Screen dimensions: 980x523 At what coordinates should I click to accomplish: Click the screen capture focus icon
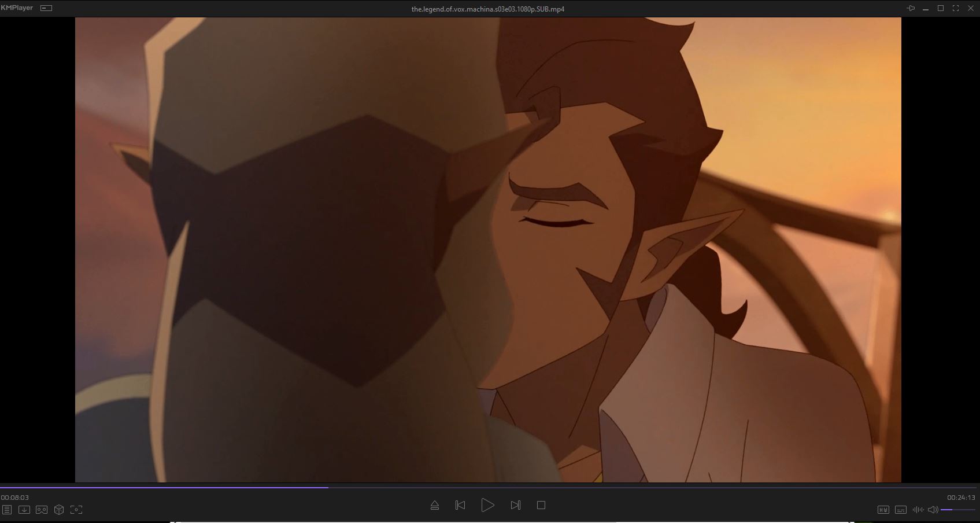coord(76,510)
